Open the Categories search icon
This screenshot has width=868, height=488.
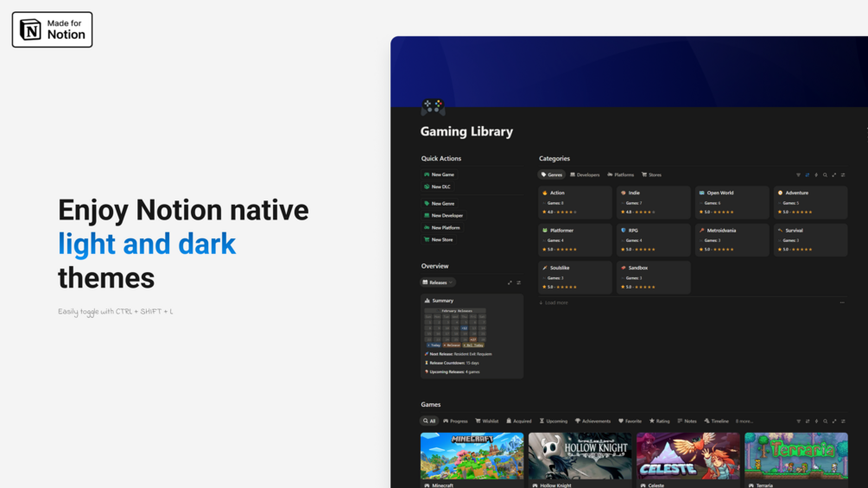[x=825, y=174]
